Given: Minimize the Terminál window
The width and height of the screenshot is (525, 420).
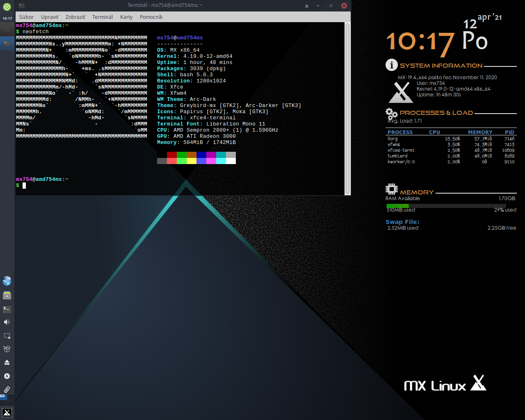Looking at the screenshot, I should pos(318,6).
